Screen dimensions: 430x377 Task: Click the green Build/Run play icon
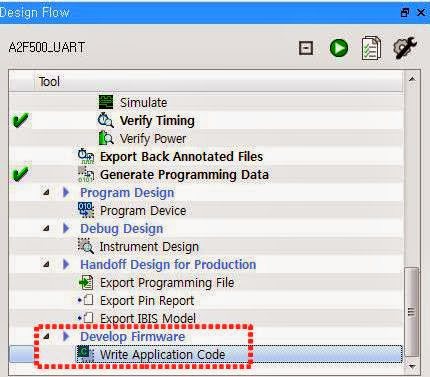click(339, 48)
